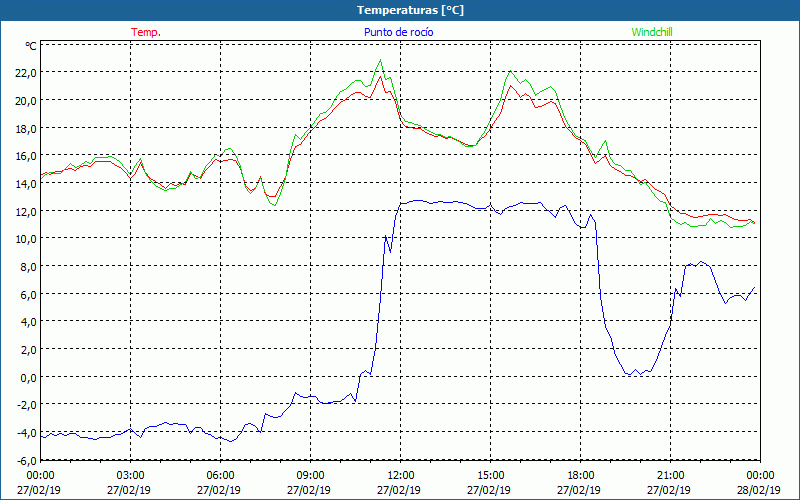Click the '21:00' time axis label
The width and height of the screenshot is (800, 500).
(x=670, y=476)
